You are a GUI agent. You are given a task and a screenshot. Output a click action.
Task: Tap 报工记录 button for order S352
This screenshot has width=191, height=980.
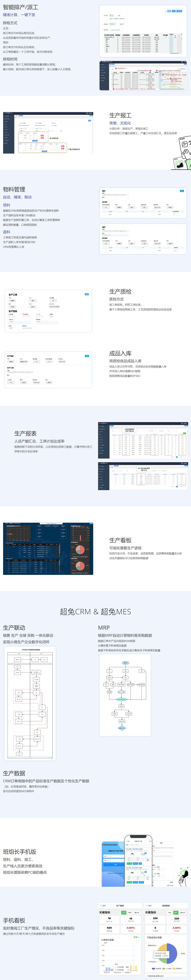tap(129, 864)
